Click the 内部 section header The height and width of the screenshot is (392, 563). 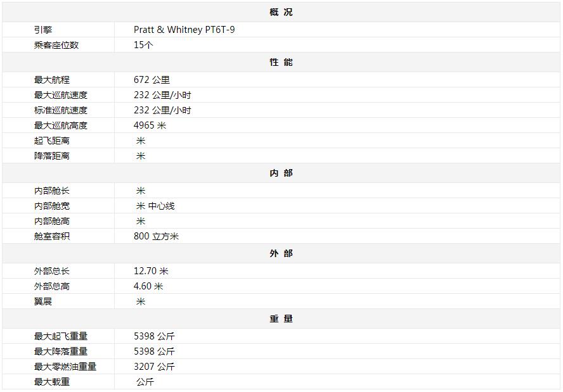click(281, 173)
